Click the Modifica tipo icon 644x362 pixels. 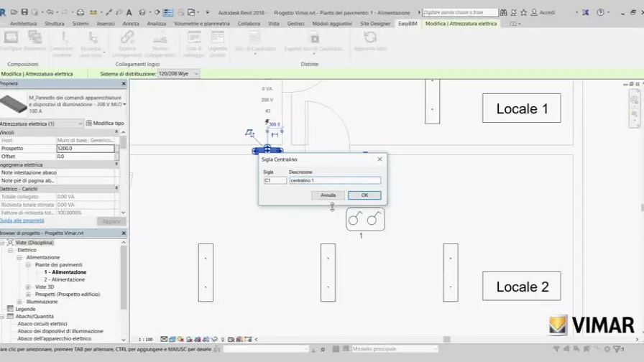tap(88, 123)
